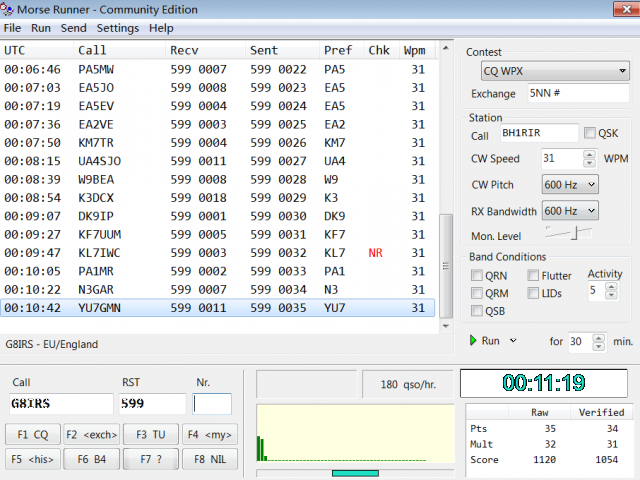Click the 180 qso/hr. rate panel

(x=408, y=384)
